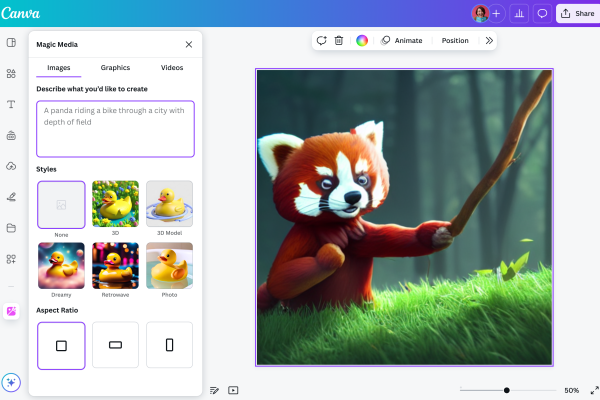Delete the image with trash icon

339,41
